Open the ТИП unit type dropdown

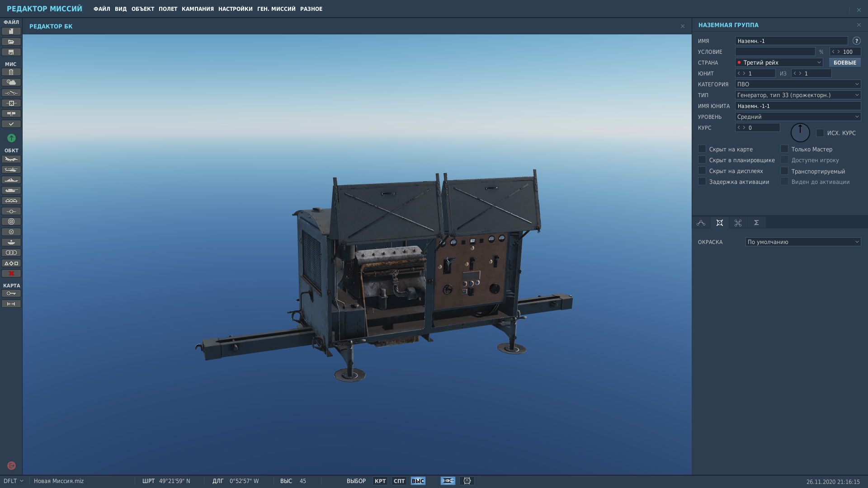point(798,95)
